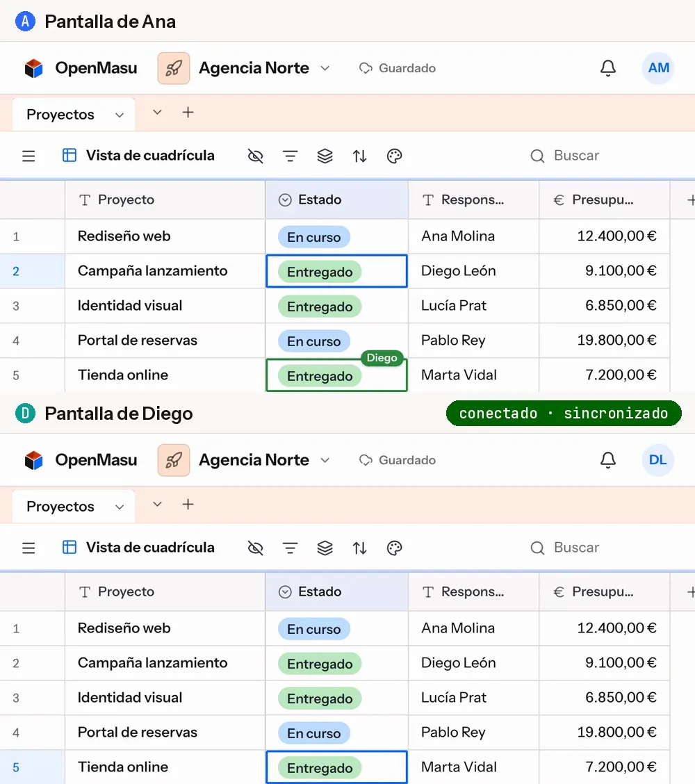Expand Agencia Norte dropdown on Ana's screen
Screen dimensions: 695x784
[x=325, y=68]
